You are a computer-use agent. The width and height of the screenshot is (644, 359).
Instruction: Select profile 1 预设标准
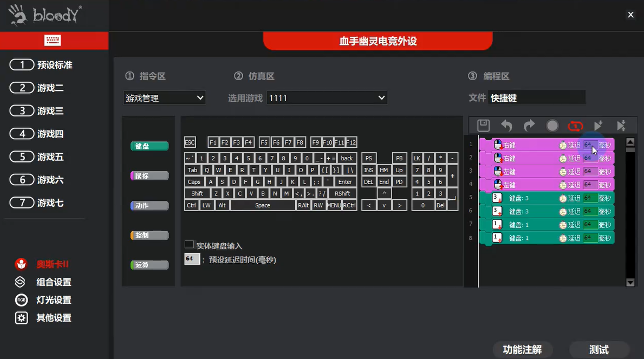tap(41, 65)
